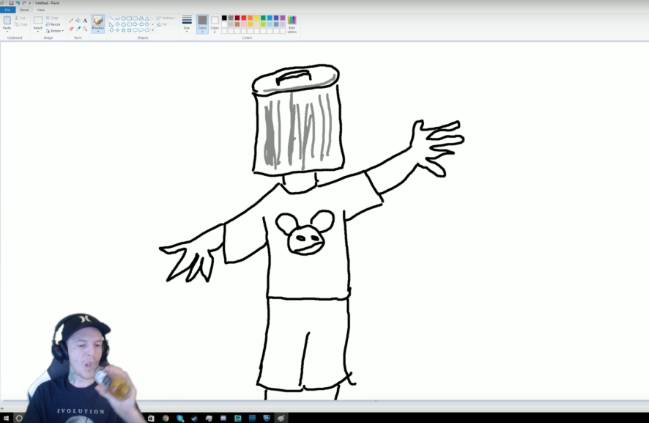Screen dimensions: 649x424
Task: Open Steam from the taskbar
Action: pyautogui.click(x=195, y=418)
